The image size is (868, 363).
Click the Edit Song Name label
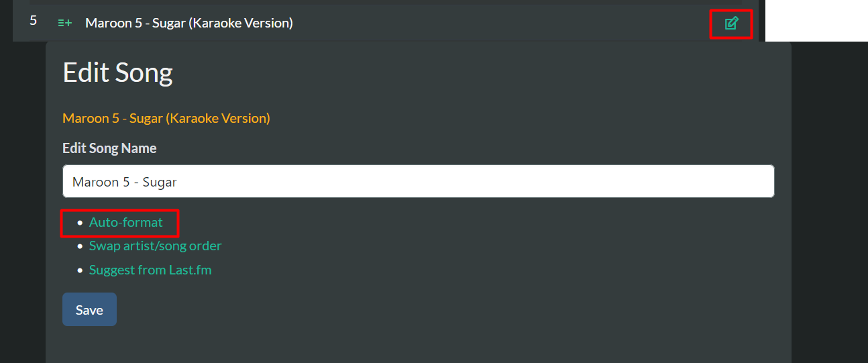pos(109,148)
